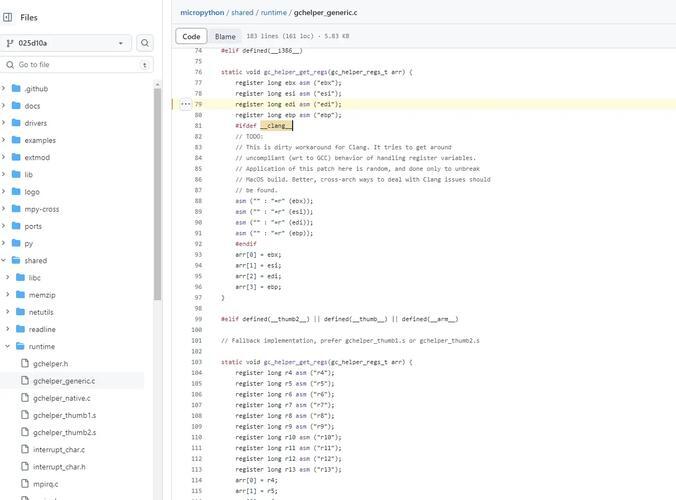676x500 pixels.
Task: Open the 025d10a branch dropdown
Action: (66, 43)
